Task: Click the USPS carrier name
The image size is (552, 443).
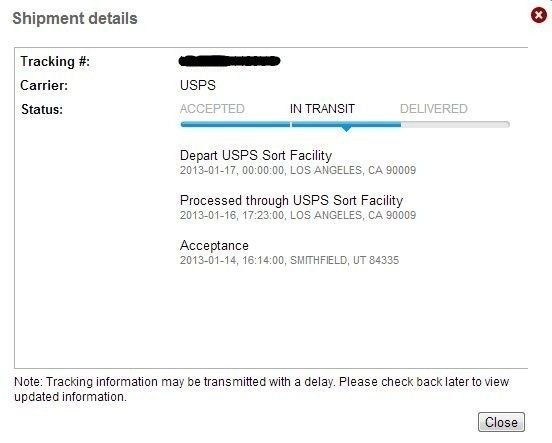Action: (198, 85)
